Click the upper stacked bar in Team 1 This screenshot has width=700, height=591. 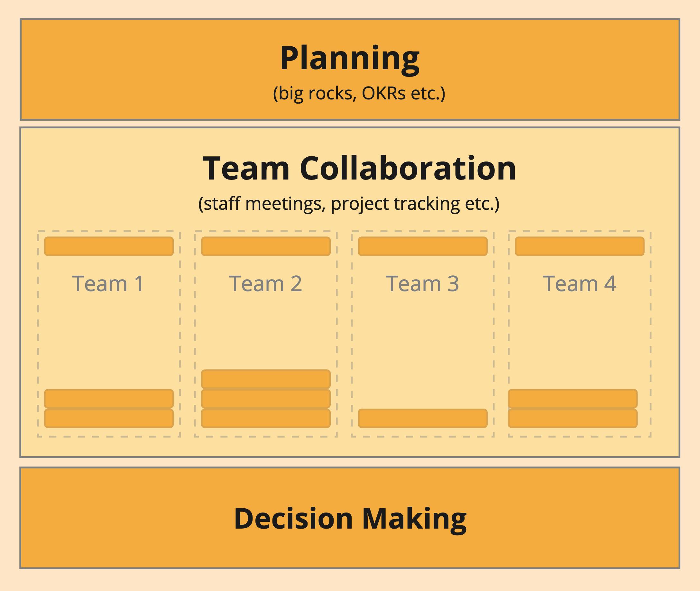(109, 398)
